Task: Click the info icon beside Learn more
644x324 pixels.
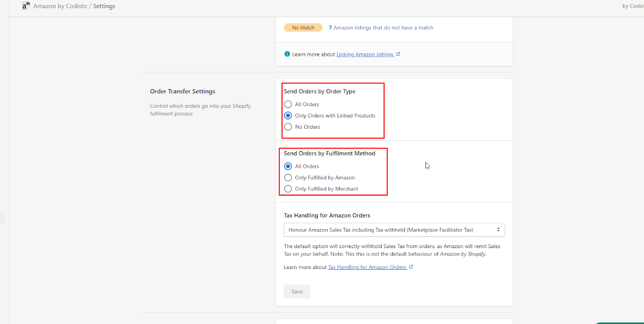Action: pyautogui.click(x=287, y=54)
